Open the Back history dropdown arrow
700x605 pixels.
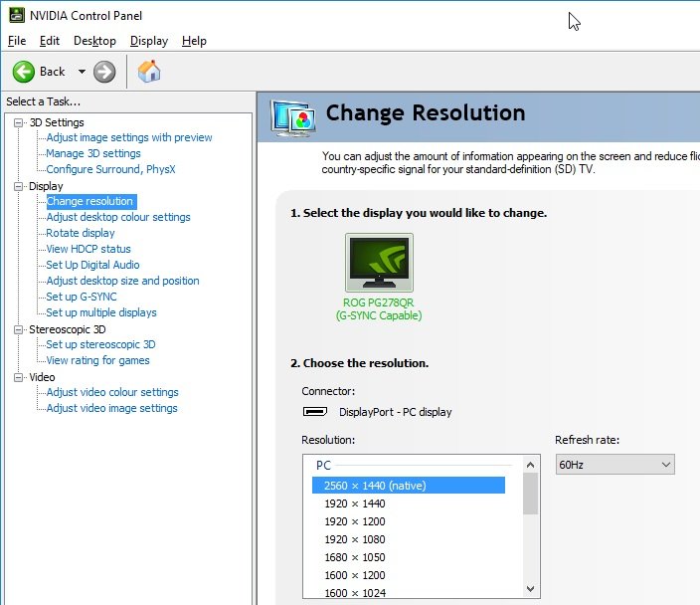(82, 71)
